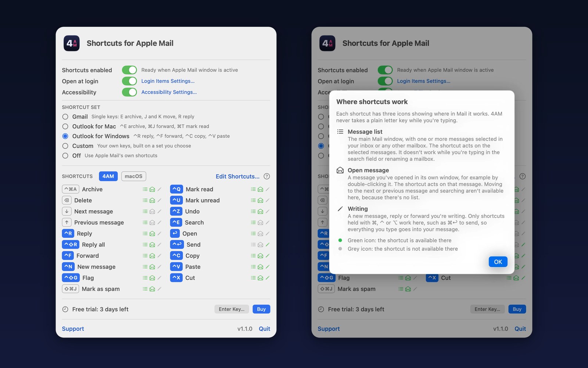Select the Outlook for Mac shortcut set
The width and height of the screenshot is (588, 368).
coord(65,126)
